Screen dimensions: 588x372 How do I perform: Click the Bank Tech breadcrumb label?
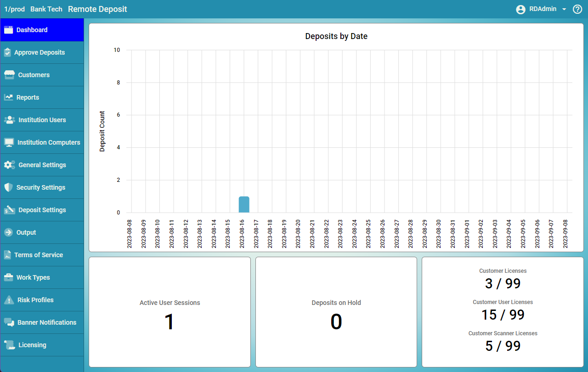(x=46, y=9)
